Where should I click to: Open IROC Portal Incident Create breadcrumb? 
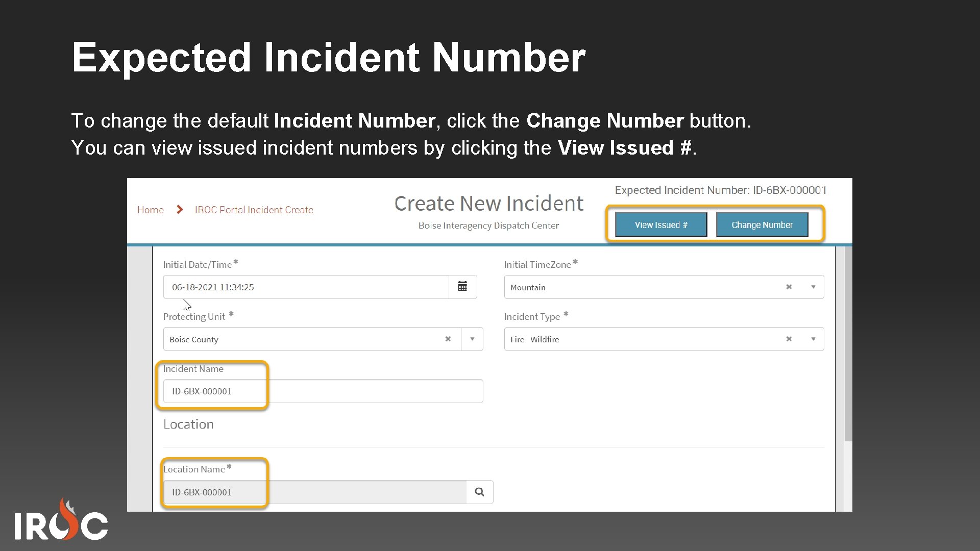(254, 210)
